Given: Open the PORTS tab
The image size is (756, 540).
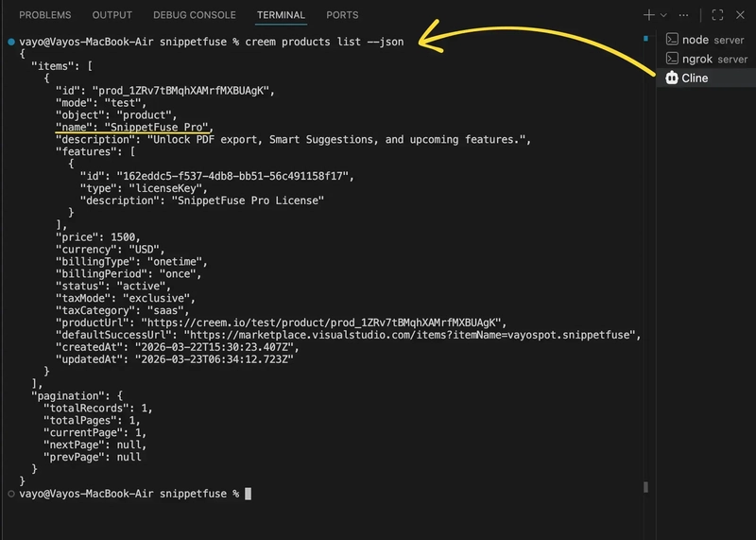Looking at the screenshot, I should [x=342, y=15].
